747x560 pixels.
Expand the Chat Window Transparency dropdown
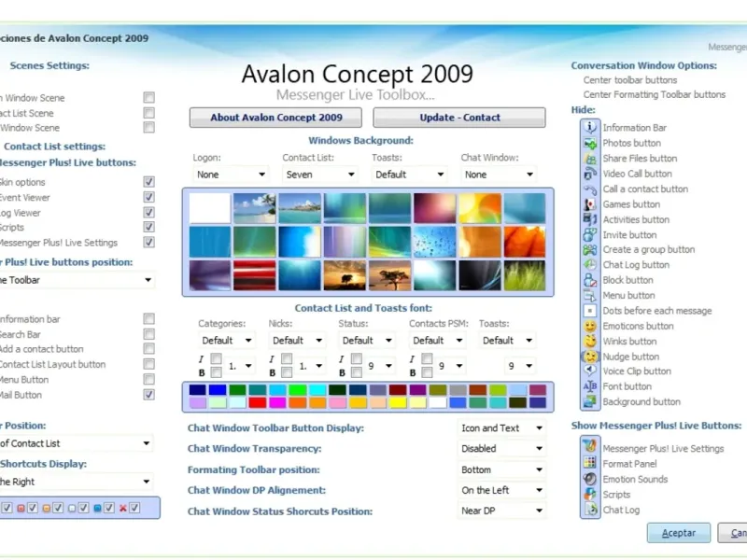click(501, 449)
